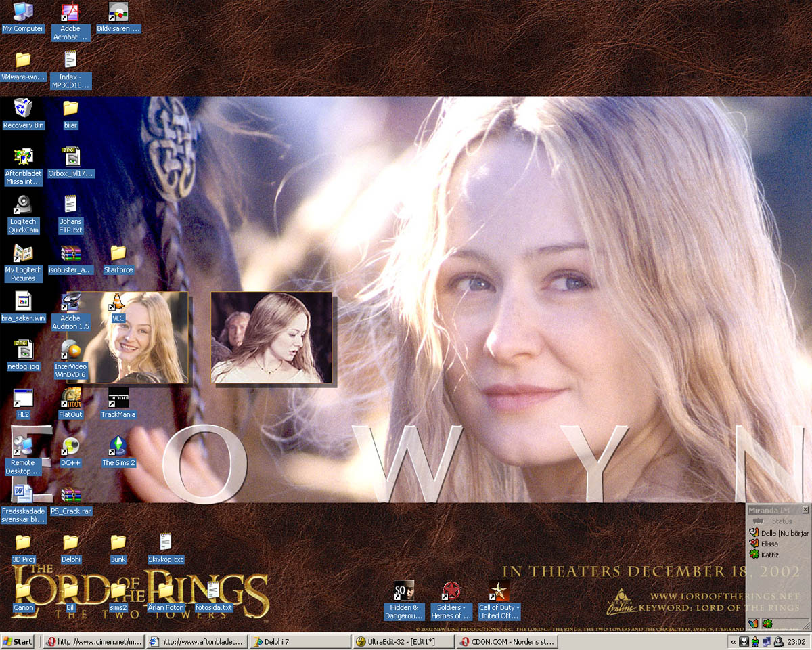
Task: Open the My Computer desktop icon
Action: (x=23, y=18)
